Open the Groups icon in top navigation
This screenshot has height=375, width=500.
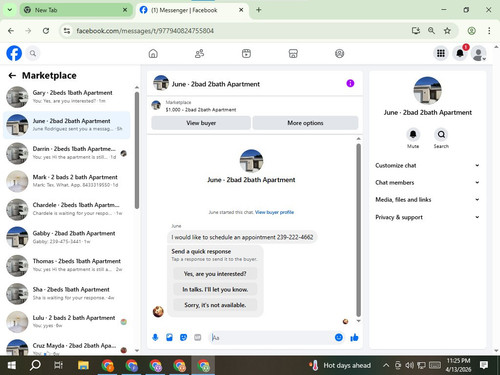click(339, 53)
